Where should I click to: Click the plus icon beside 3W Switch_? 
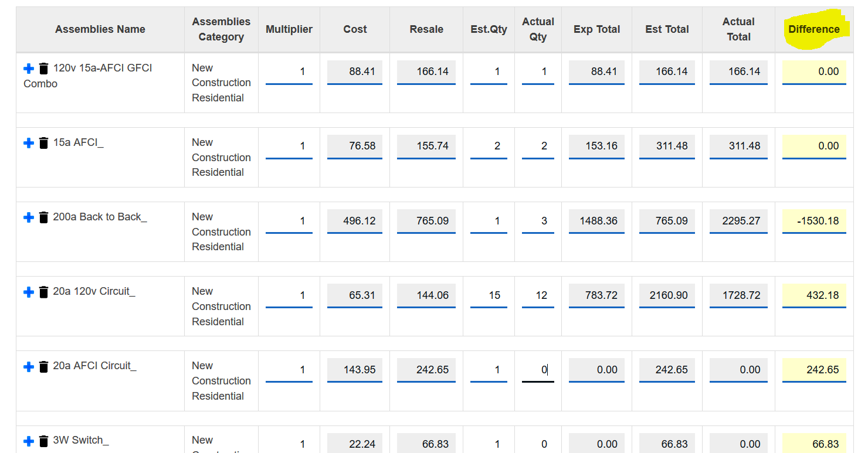click(x=29, y=441)
